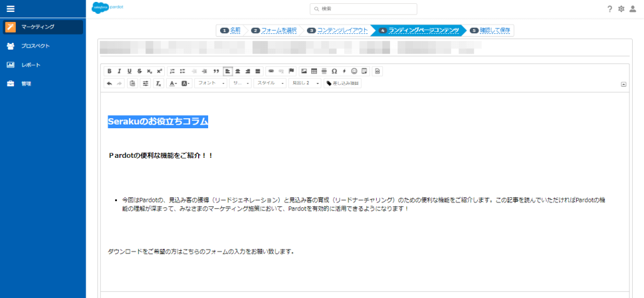Align text right

coord(248,71)
